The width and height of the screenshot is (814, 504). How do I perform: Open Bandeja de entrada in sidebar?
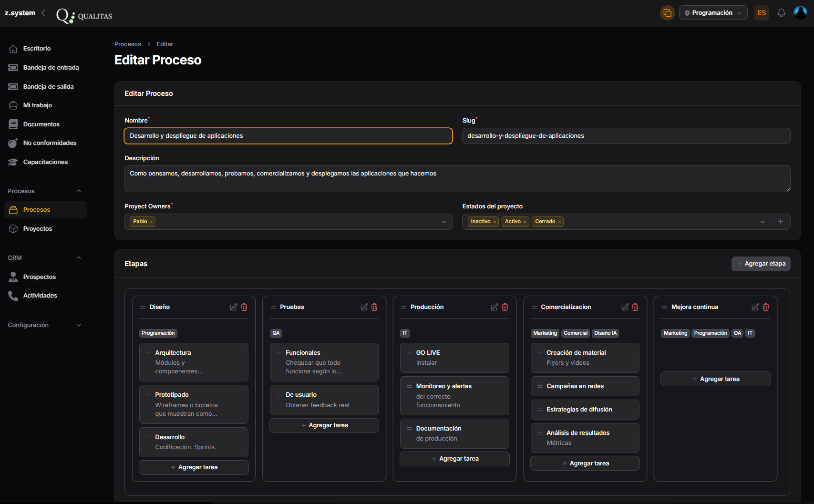point(51,68)
